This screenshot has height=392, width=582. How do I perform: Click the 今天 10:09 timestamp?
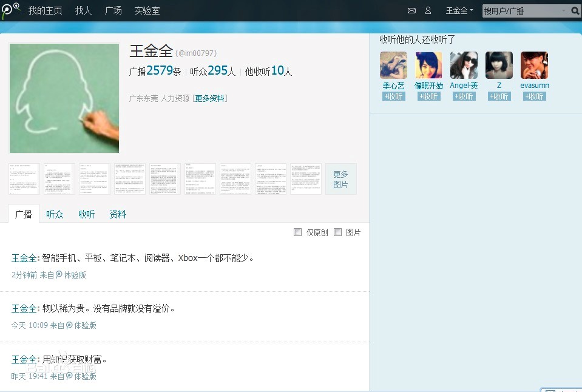(29, 325)
